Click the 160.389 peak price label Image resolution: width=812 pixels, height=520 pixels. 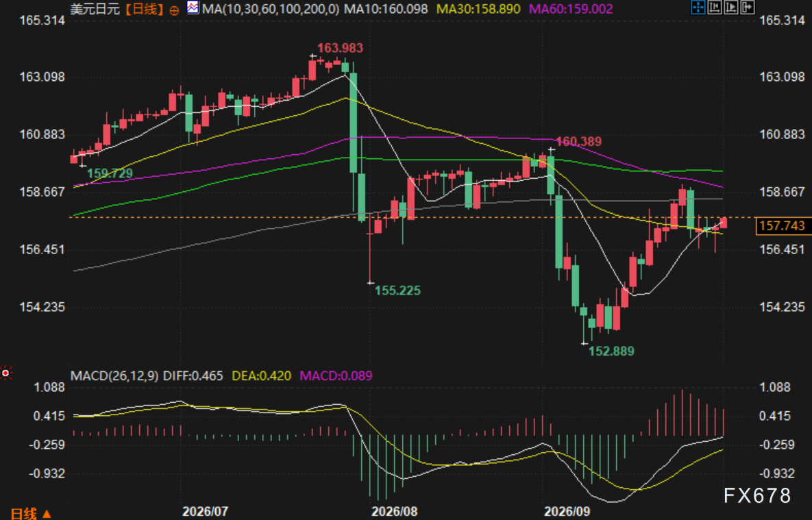(x=578, y=141)
